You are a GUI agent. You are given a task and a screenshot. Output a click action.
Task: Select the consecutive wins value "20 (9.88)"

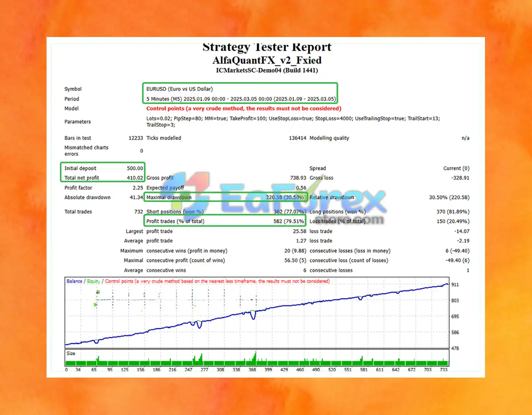click(295, 250)
